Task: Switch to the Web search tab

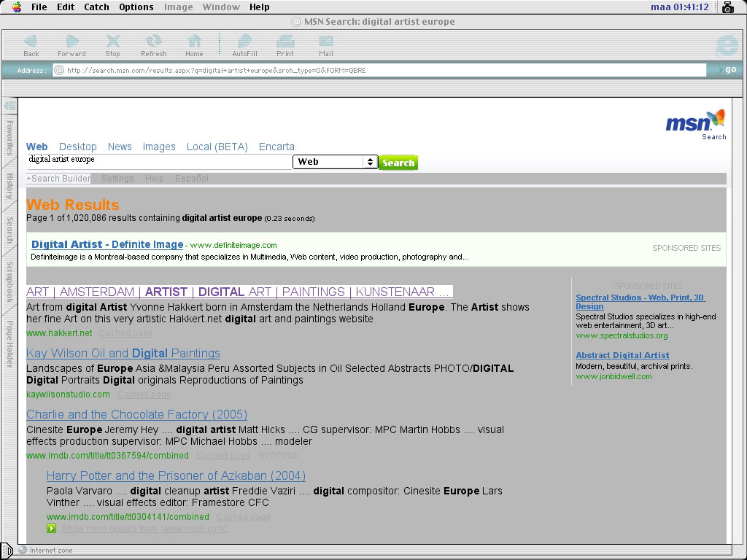Action: pyautogui.click(x=36, y=147)
